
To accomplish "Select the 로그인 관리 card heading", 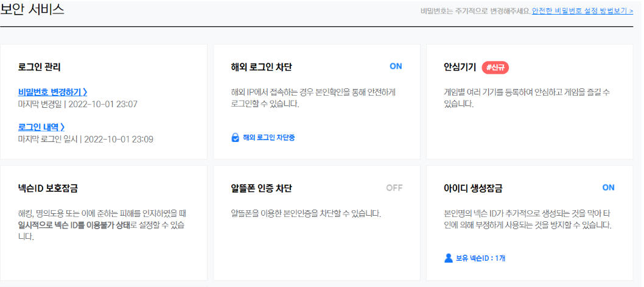I will point(40,68).
